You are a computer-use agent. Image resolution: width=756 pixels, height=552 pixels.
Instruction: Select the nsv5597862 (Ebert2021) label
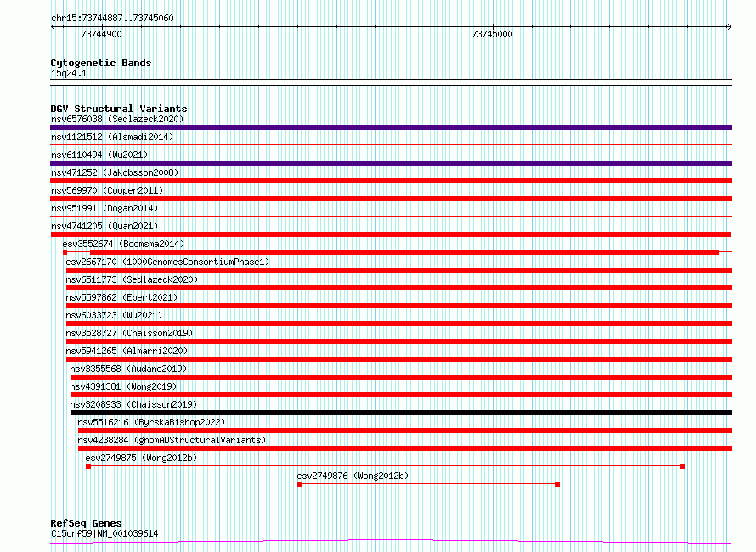(121, 297)
